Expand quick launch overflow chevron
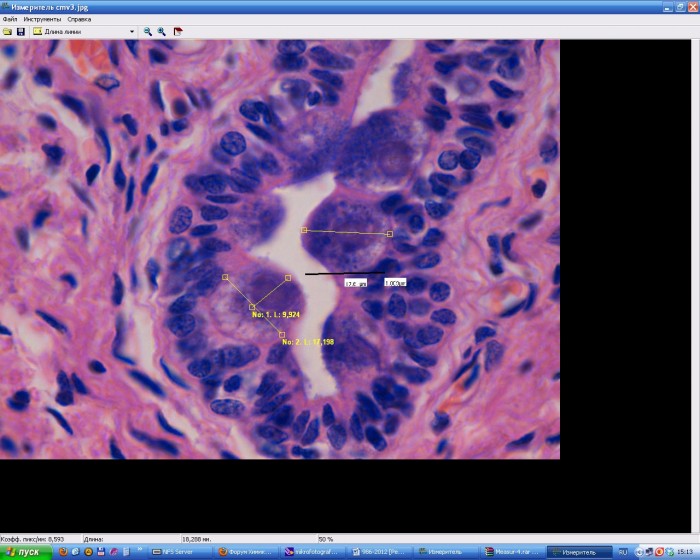The image size is (700, 560). click(x=140, y=549)
